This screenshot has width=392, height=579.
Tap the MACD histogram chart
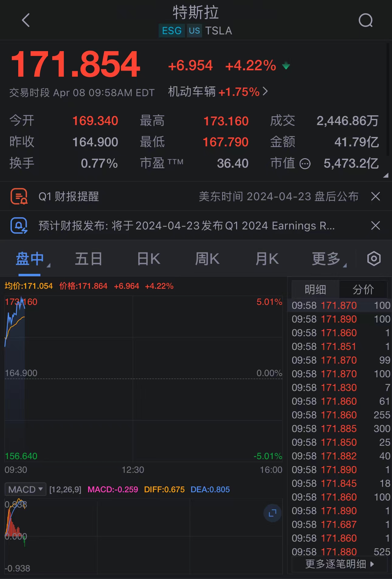(x=143, y=536)
